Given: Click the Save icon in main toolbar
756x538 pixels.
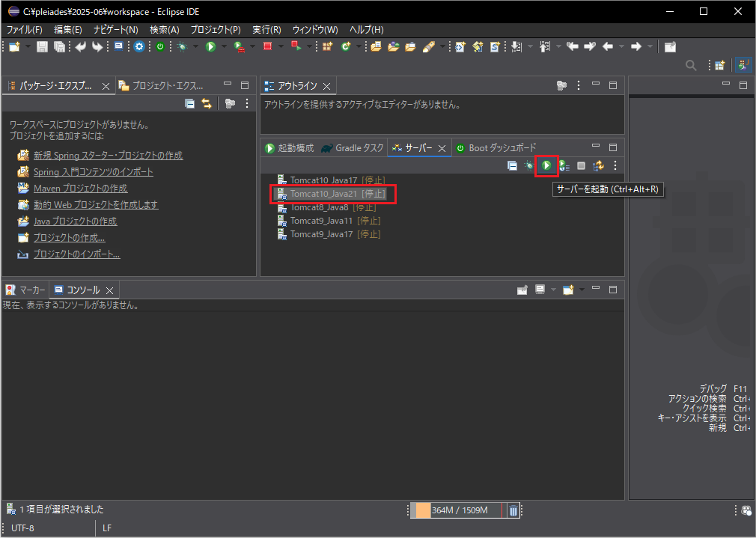Looking at the screenshot, I should [43, 46].
